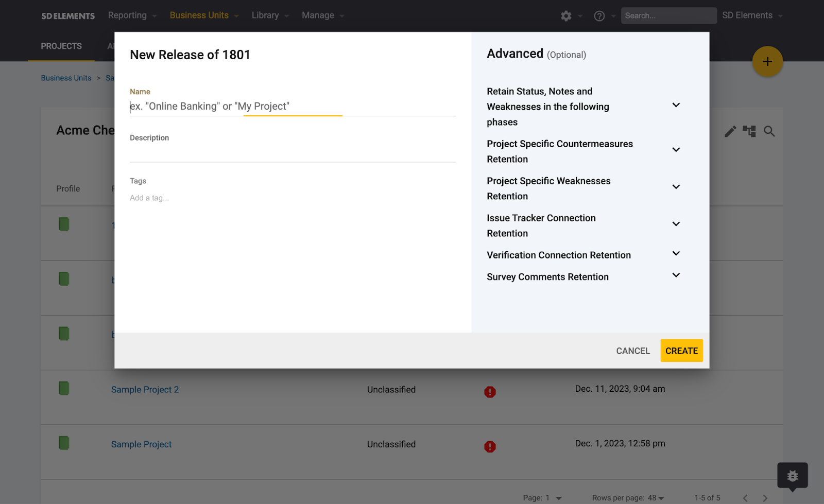Open the Page number dropdown
The image size is (824, 504).
(x=554, y=498)
